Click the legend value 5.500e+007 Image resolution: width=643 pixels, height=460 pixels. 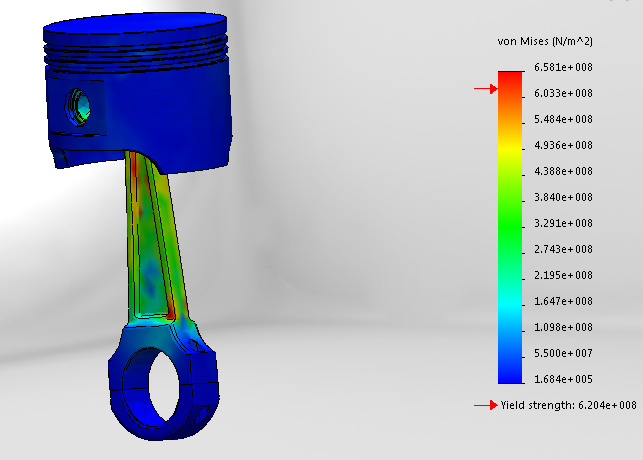[x=563, y=353]
